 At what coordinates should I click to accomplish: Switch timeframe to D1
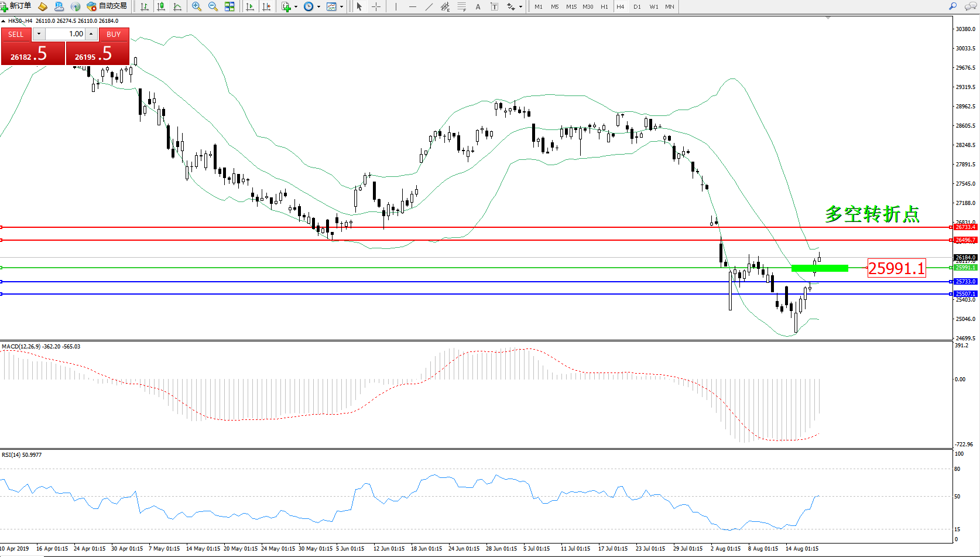pos(637,6)
